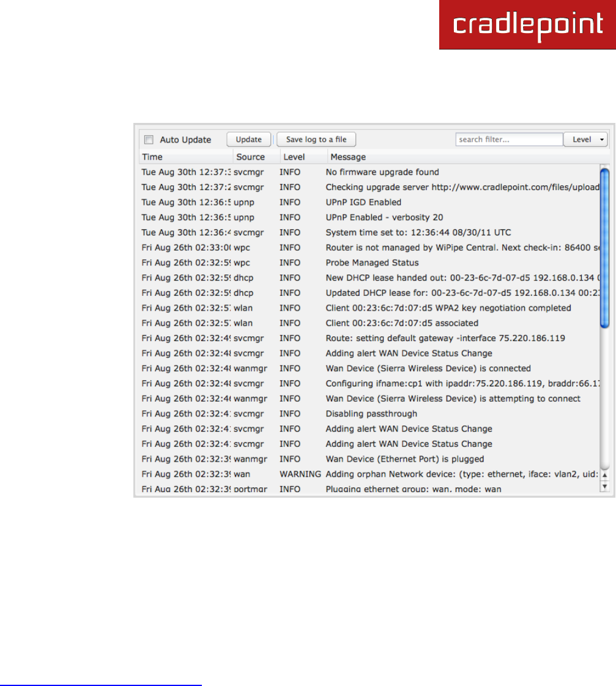Select 'System time set to' log row

coord(369,233)
